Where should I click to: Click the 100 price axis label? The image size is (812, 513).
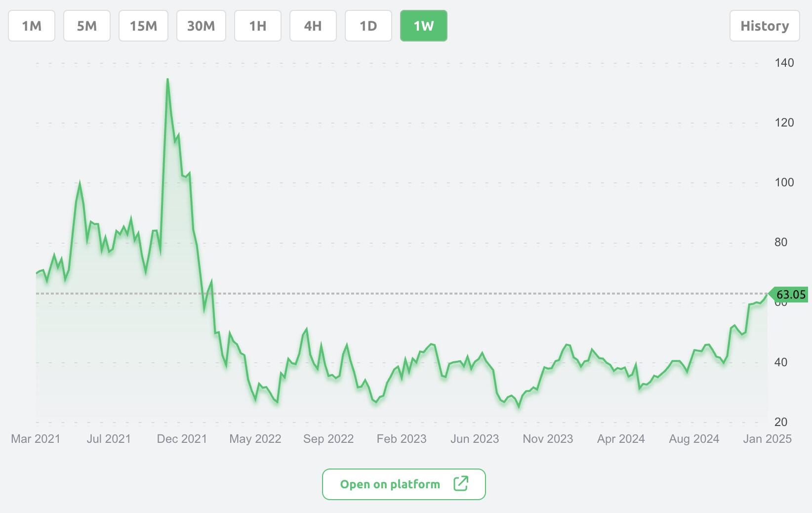click(784, 182)
